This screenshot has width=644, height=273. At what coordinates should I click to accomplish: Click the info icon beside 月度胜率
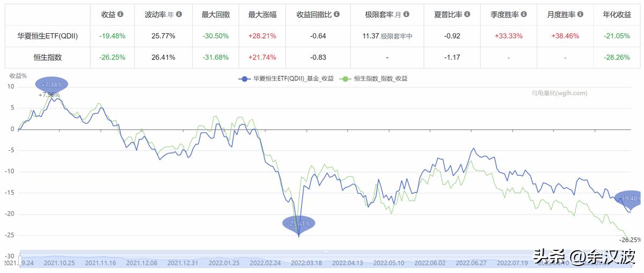coord(581,14)
